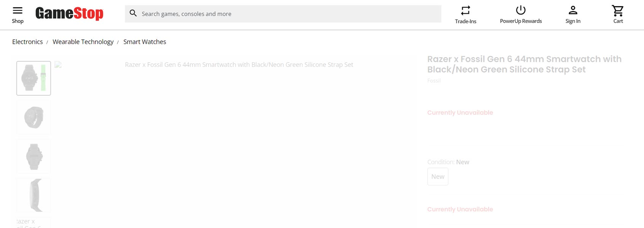The height and width of the screenshot is (228, 644).
Task: Select second watch thumbnail, angled view
Action: pyautogui.click(x=33, y=117)
